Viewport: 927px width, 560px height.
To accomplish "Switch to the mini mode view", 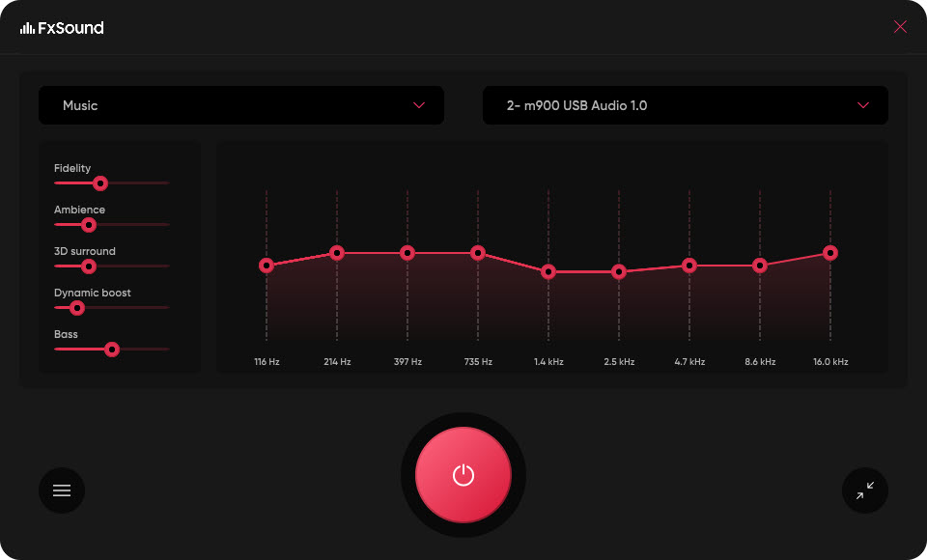I will (x=865, y=490).
